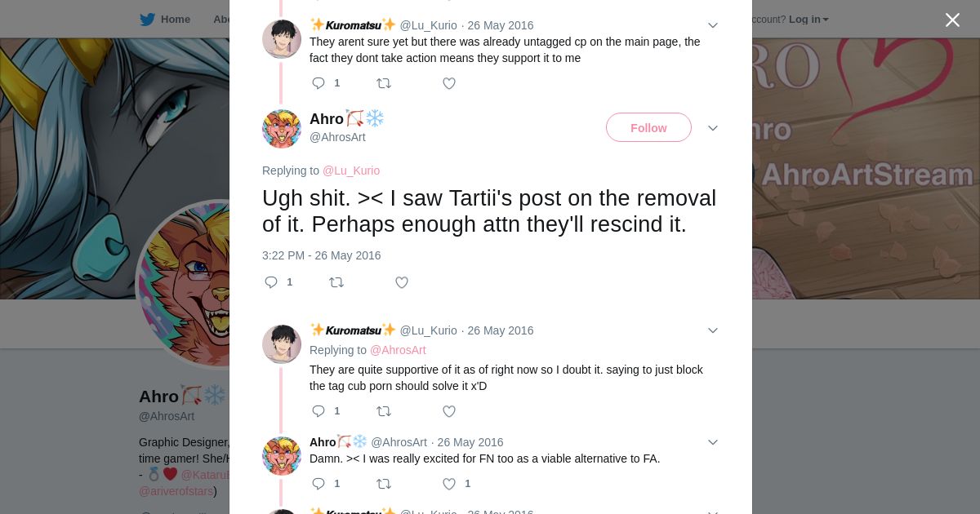The width and height of the screenshot is (980, 514).
Task: Open more options chevron on main Ahro tweet
Action: pos(712,128)
